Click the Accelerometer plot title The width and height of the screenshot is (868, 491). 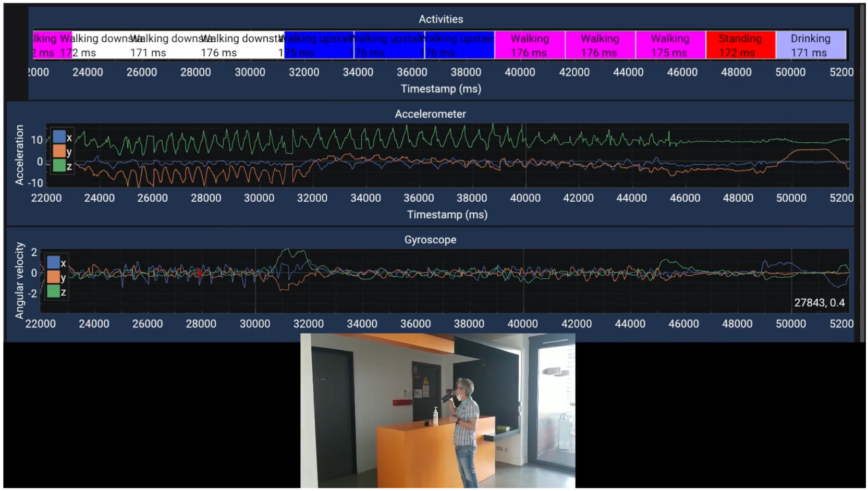pos(430,114)
